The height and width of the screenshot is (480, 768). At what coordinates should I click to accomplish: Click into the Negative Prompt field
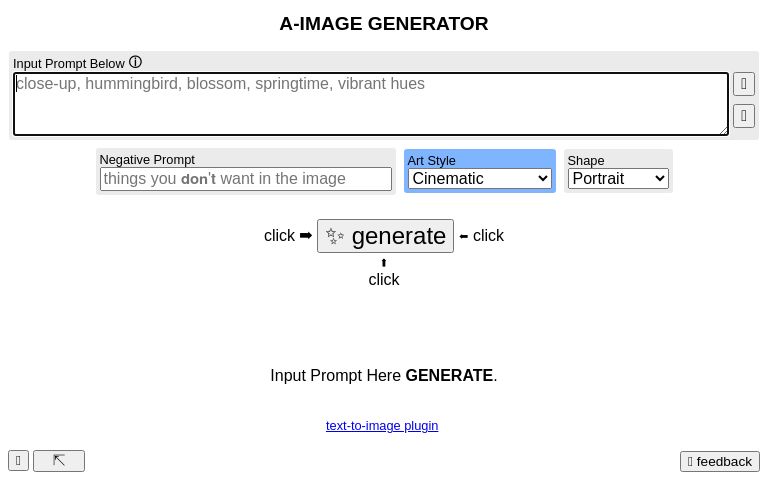pyautogui.click(x=246, y=179)
